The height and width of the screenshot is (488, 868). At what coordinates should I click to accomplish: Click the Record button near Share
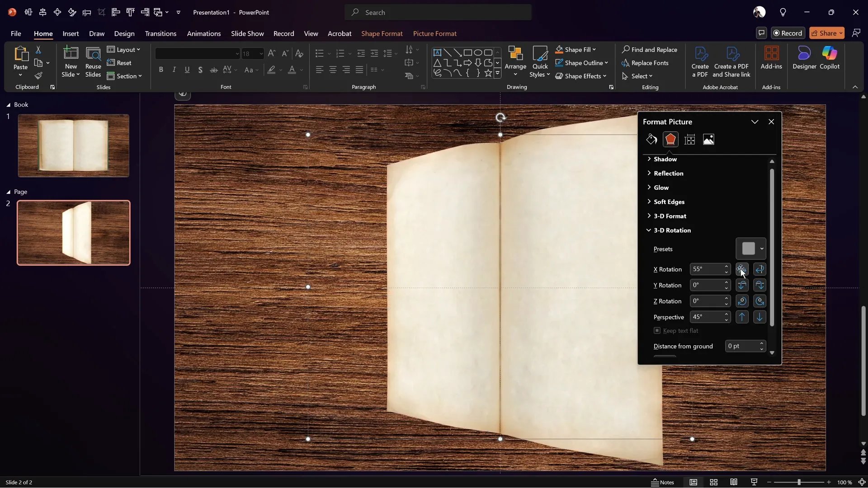[x=788, y=33]
